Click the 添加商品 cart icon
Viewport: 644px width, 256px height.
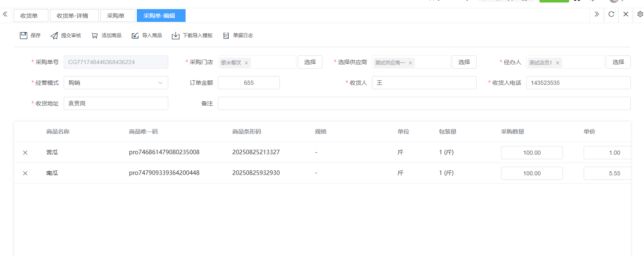click(x=95, y=36)
